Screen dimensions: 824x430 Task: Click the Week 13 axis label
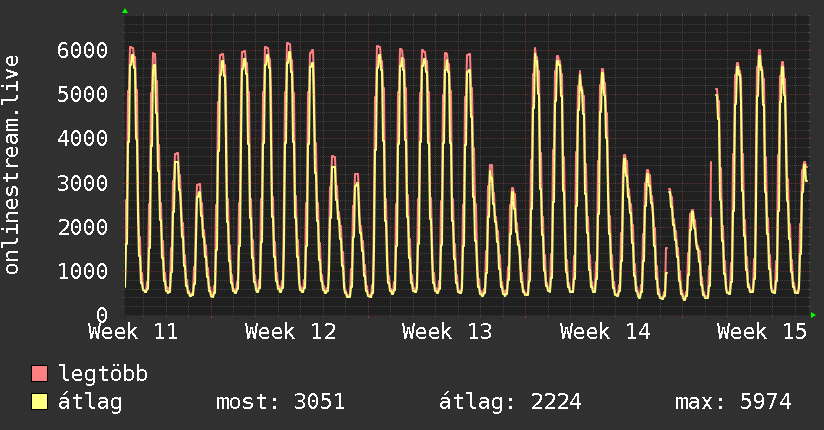tap(447, 332)
